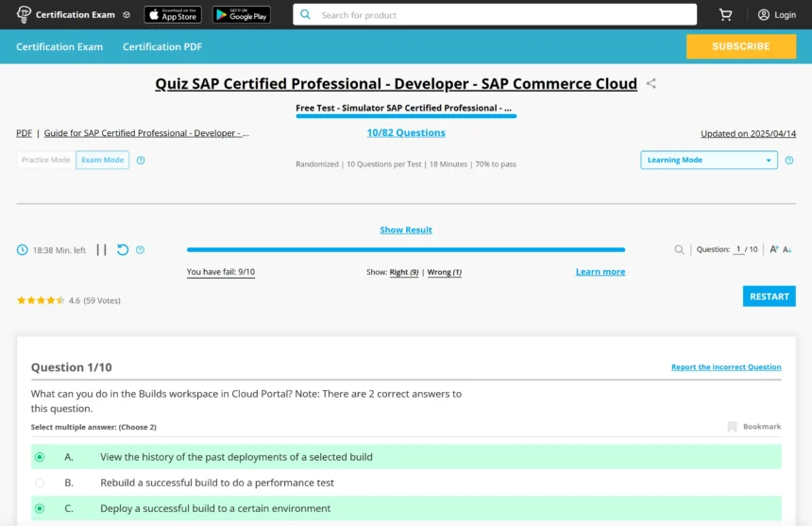Click the share icon beside quiz title
This screenshot has height=526, width=812.
click(651, 84)
